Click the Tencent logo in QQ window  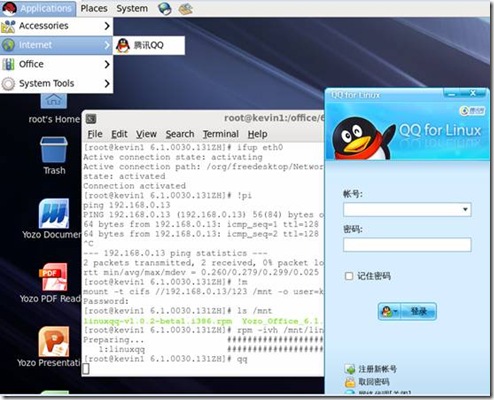472,111
